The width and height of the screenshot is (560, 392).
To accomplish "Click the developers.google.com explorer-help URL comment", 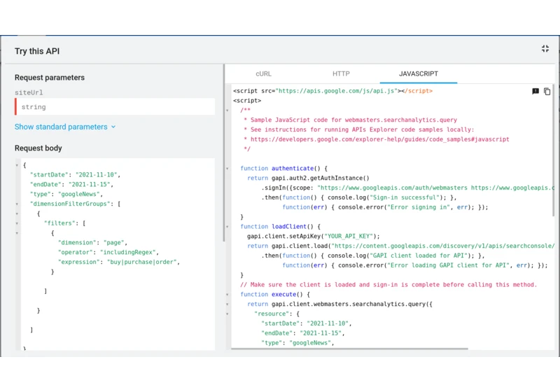I will 379,139.
